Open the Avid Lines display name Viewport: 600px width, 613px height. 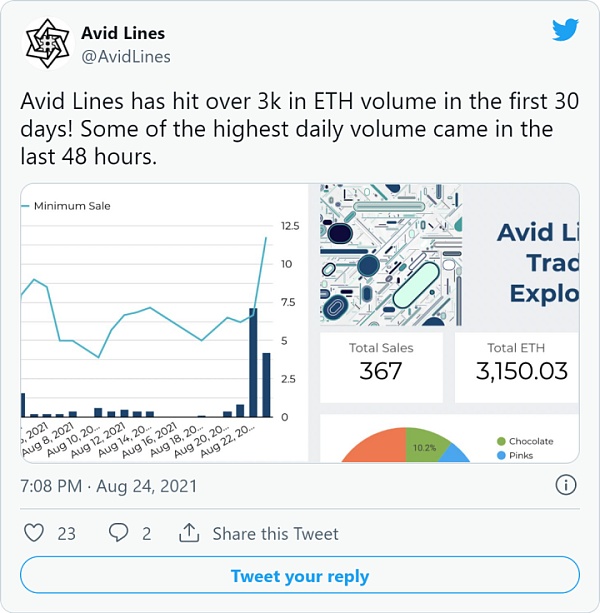click(x=123, y=34)
